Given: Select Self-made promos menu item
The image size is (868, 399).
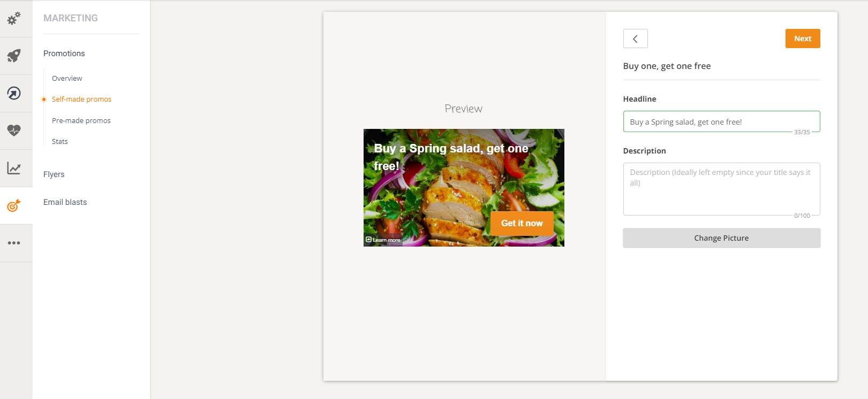Looking at the screenshot, I should click(x=81, y=99).
